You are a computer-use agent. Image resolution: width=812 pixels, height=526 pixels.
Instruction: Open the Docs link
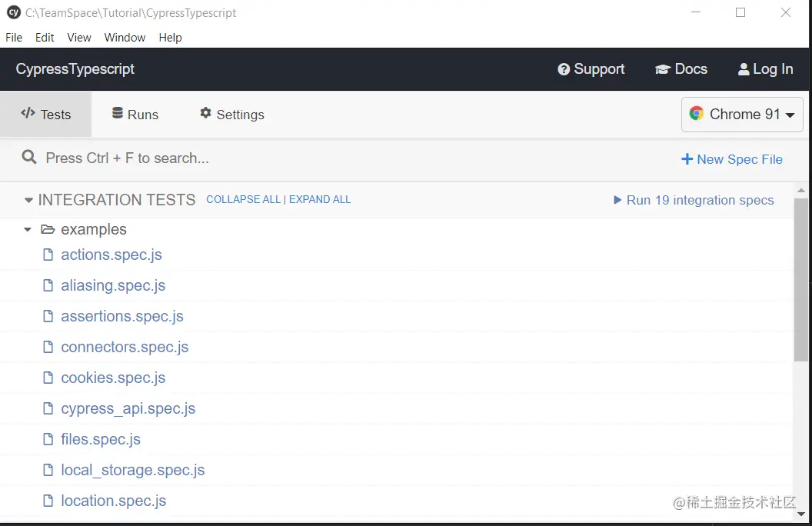(681, 69)
